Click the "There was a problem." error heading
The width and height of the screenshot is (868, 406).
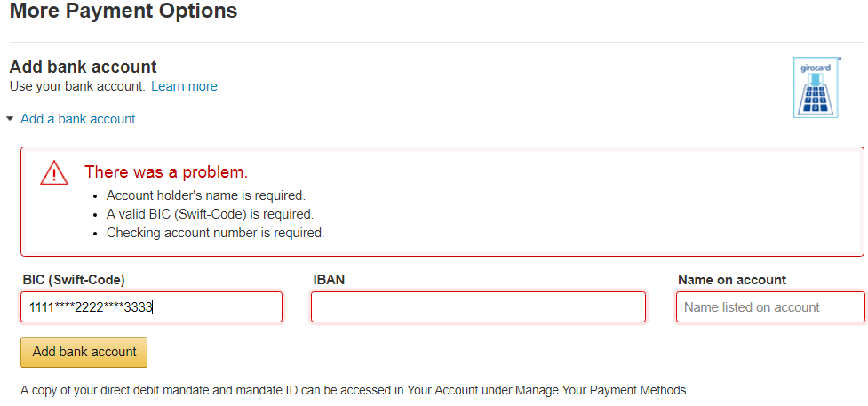coord(165,172)
